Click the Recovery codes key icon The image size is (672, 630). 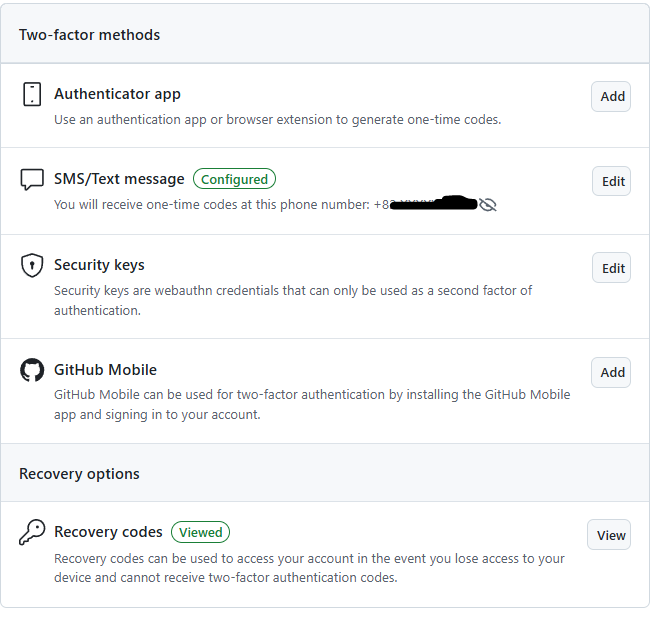click(32, 532)
